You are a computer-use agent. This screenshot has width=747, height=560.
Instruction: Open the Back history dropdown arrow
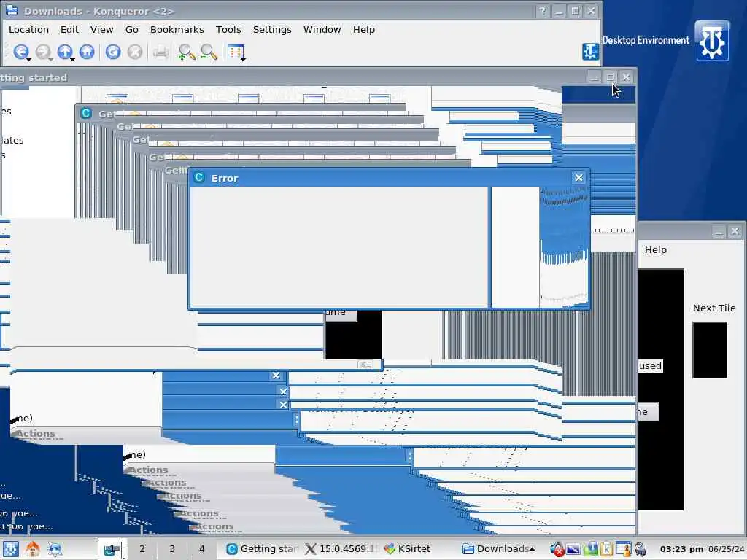point(29,60)
